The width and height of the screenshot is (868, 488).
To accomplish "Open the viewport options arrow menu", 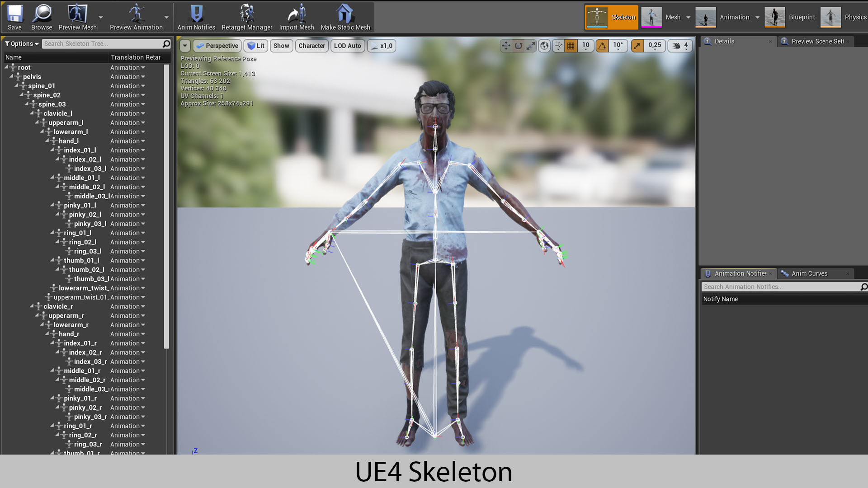I will click(184, 46).
